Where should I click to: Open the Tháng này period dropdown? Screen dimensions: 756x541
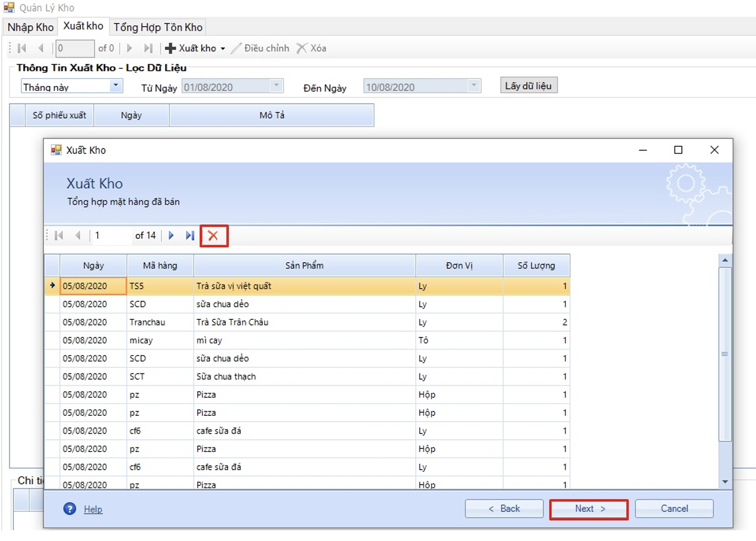point(115,87)
